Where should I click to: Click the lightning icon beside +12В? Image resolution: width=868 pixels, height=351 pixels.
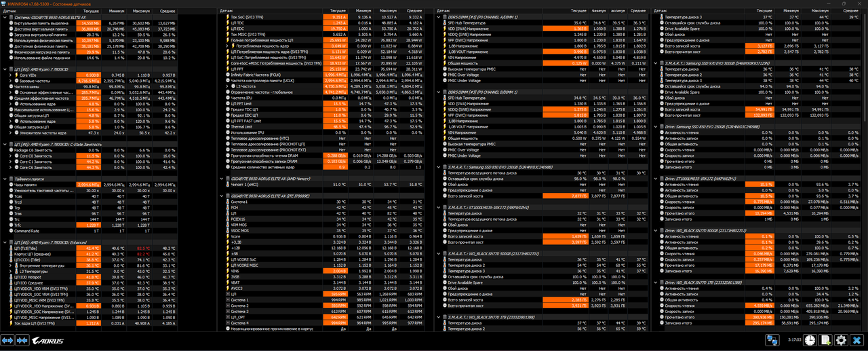(226, 248)
